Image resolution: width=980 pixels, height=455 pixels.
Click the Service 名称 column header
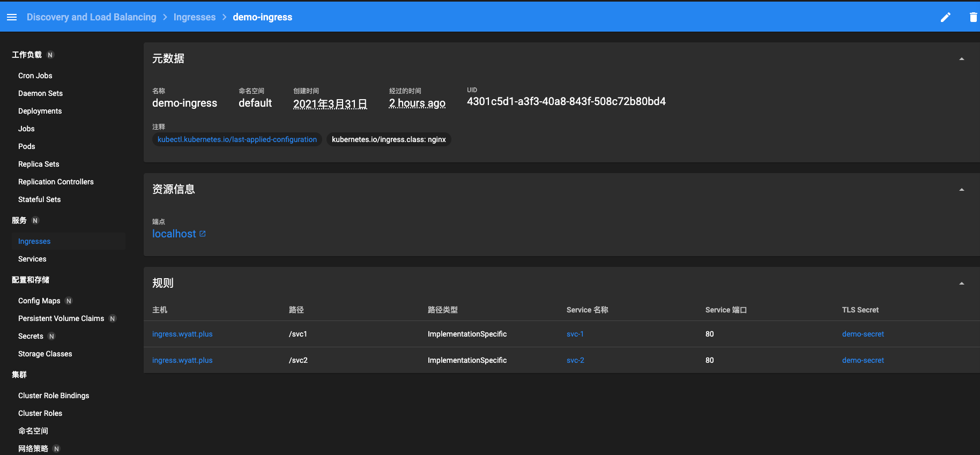click(587, 310)
